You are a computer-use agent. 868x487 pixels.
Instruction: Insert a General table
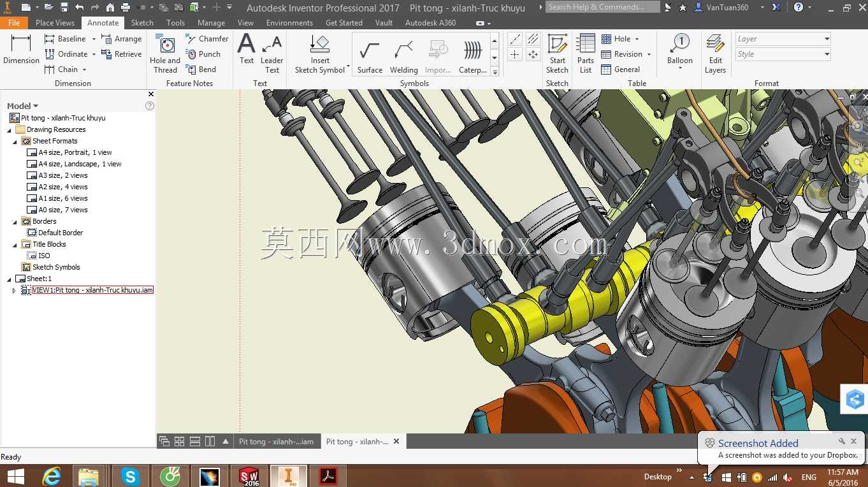tap(621, 69)
